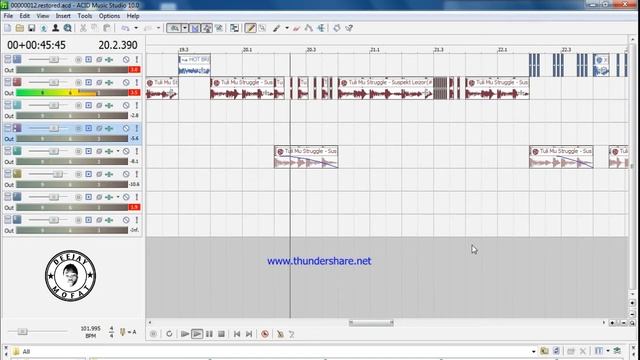Open the Tools menu
The height and width of the screenshot is (360, 640).
coord(84,16)
